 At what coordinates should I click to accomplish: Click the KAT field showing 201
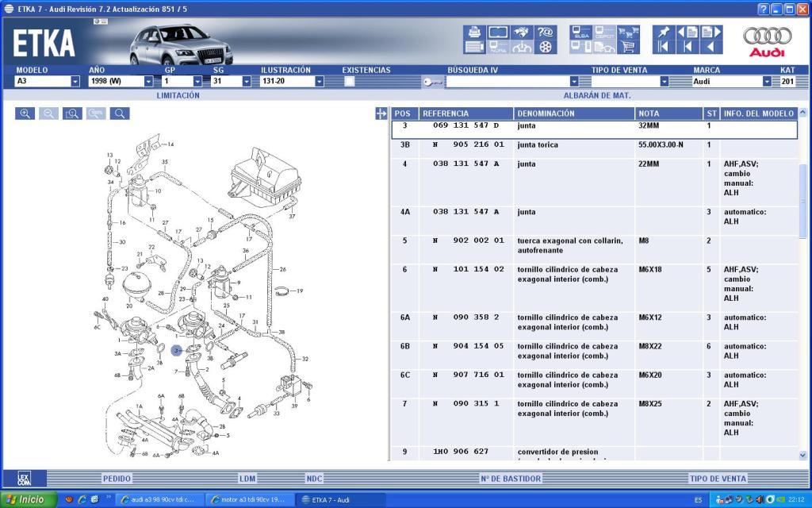(x=787, y=82)
